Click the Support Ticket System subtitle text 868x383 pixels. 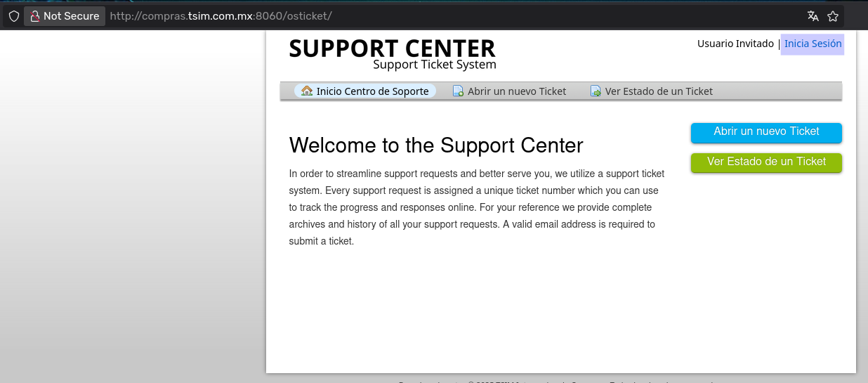pos(434,65)
